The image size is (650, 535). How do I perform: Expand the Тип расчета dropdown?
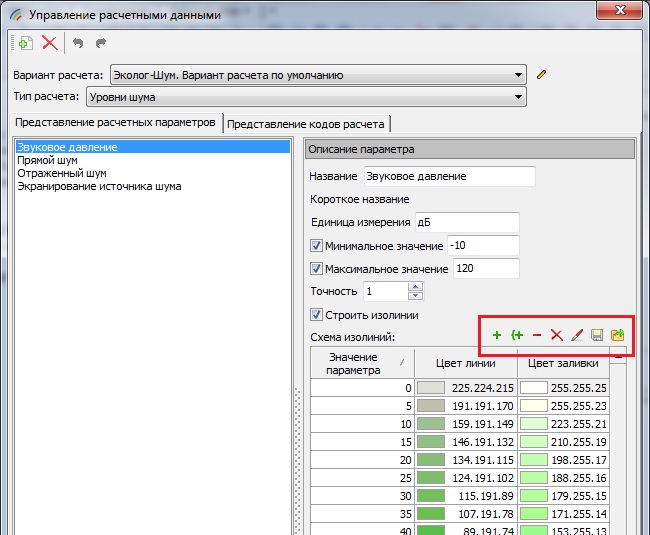pos(518,96)
